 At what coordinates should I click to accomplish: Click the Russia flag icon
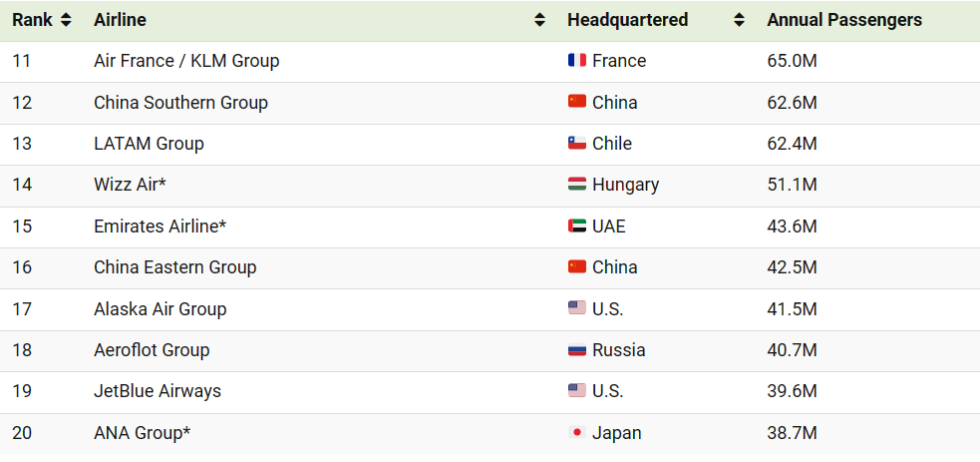click(x=577, y=350)
